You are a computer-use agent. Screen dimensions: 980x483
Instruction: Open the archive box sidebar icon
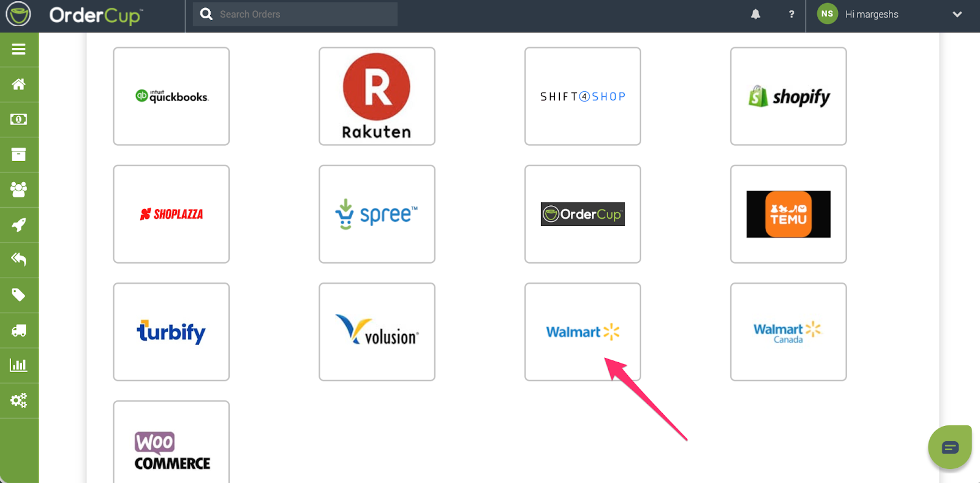tap(18, 154)
